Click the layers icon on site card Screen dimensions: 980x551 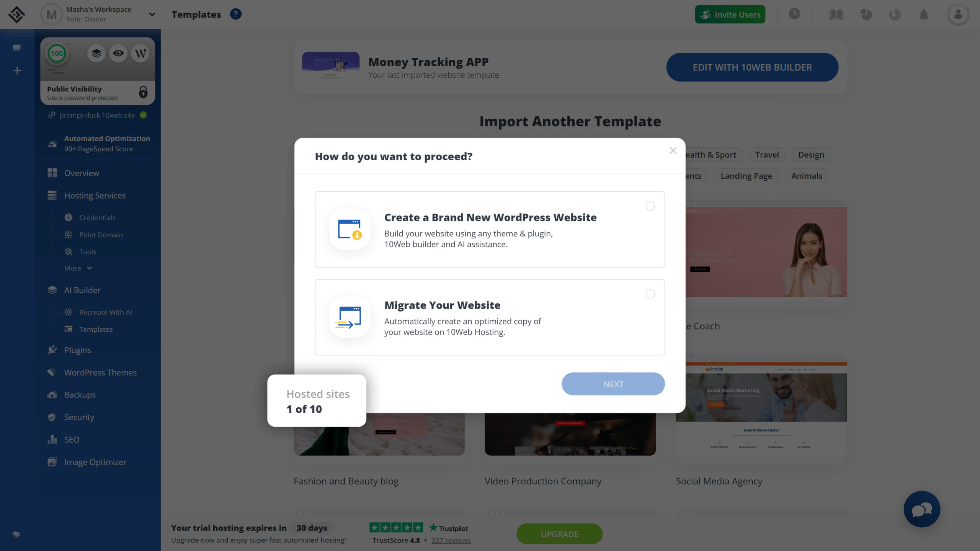click(x=96, y=53)
